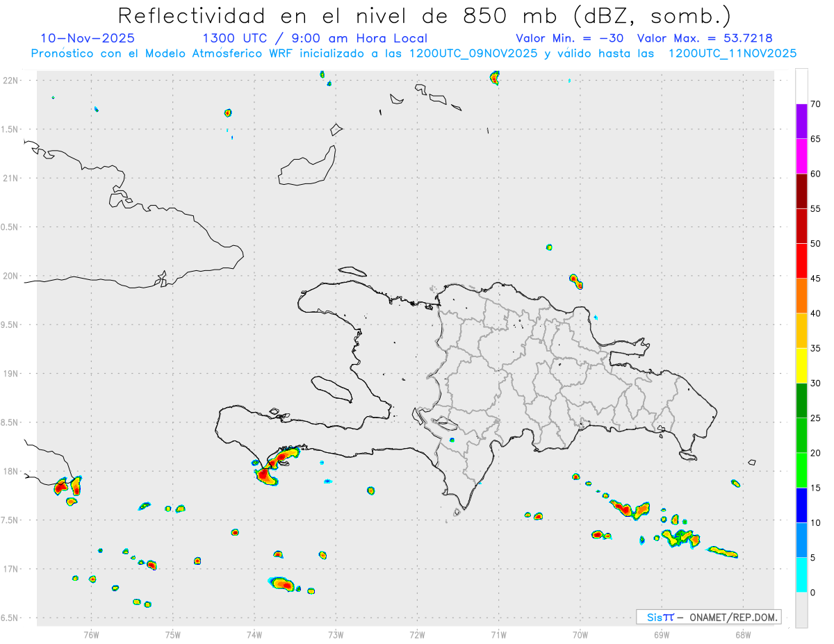
Task: Select the cyan 0–5 dBZ colorbar segment
Action: point(801,575)
